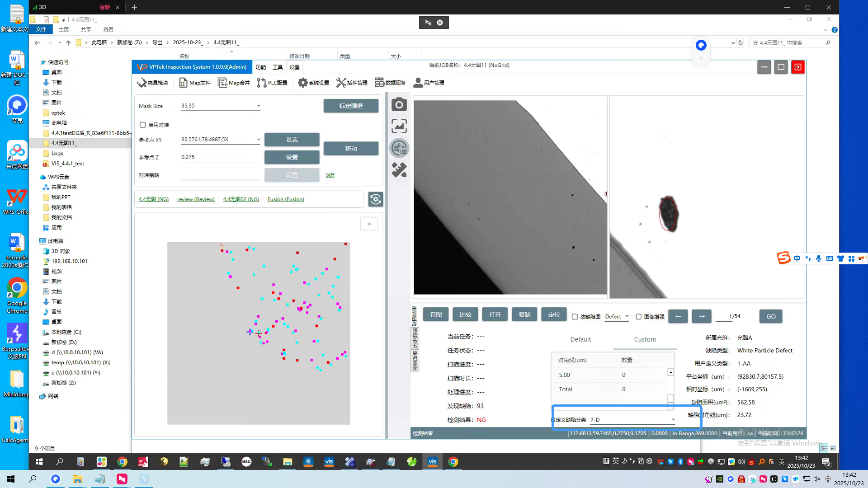Click the 参考点 Z input field

220,157
